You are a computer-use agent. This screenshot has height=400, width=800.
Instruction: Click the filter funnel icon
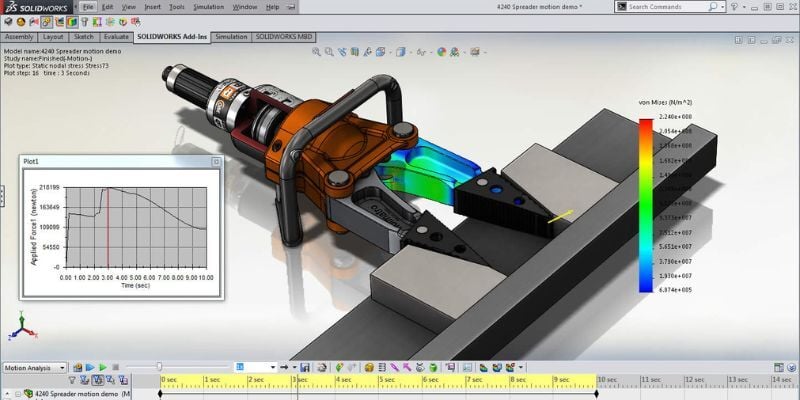72,380
